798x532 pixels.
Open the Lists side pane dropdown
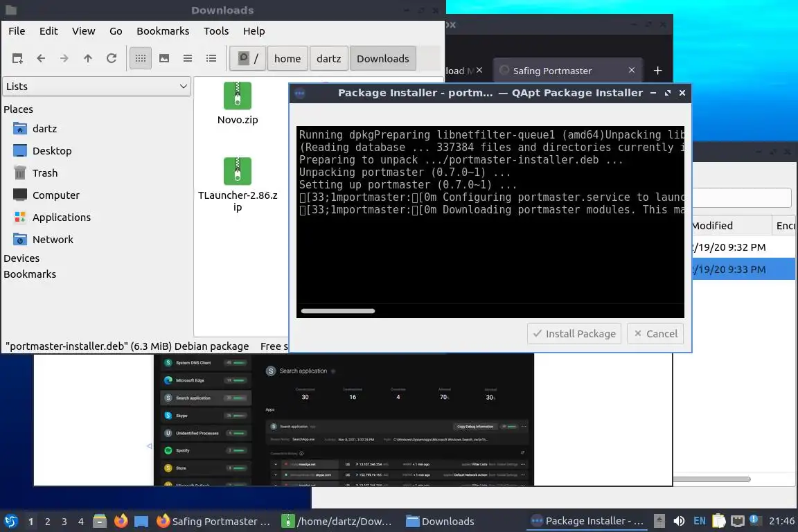97,87
